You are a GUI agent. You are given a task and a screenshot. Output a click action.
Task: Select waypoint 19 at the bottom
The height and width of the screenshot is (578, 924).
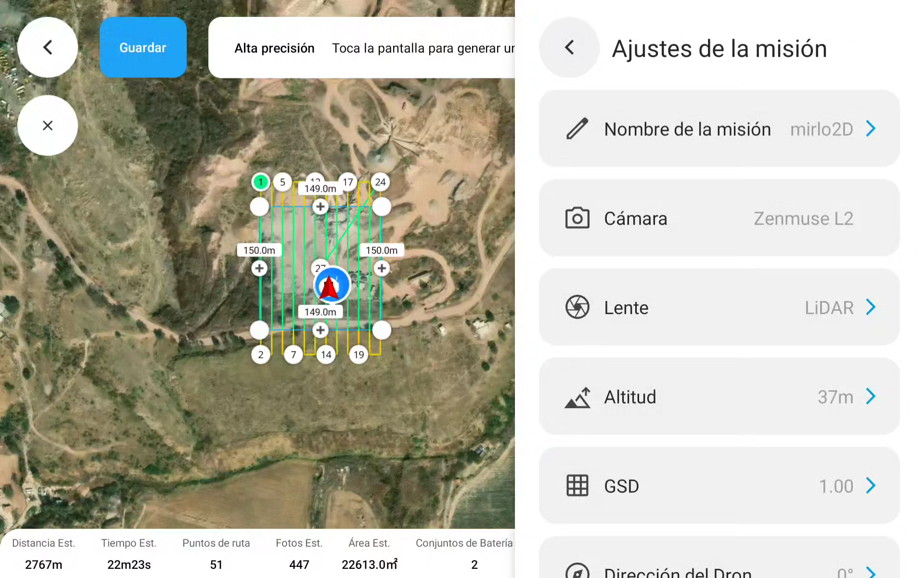click(x=359, y=355)
